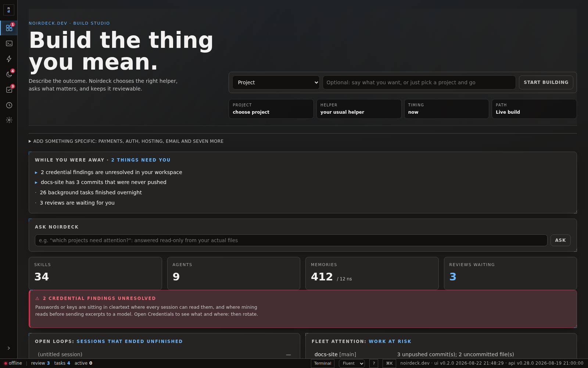Click '3 unpushed commit(s); 2 uncommitted file(s)'
Image resolution: width=588 pixels, height=368 pixels.
(456, 354)
